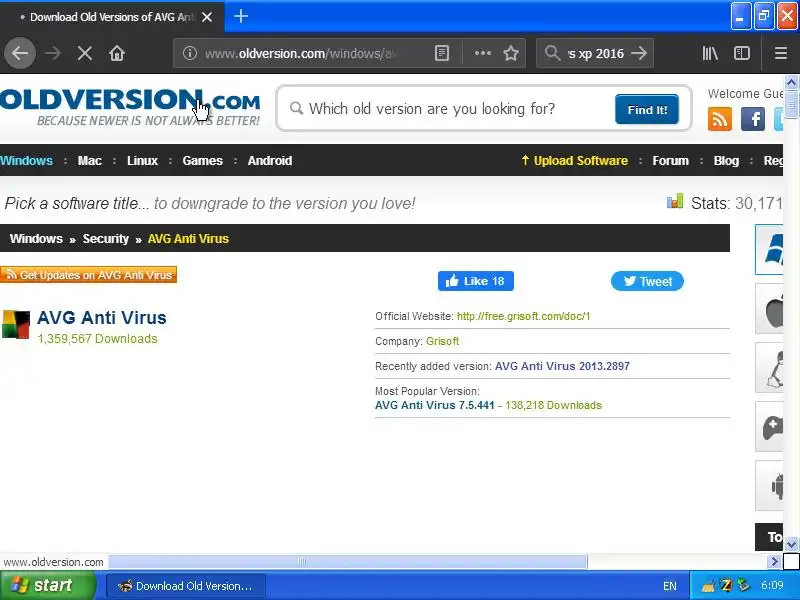Open the browser home page icon
This screenshot has width=800, height=600.
pos(117,53)
